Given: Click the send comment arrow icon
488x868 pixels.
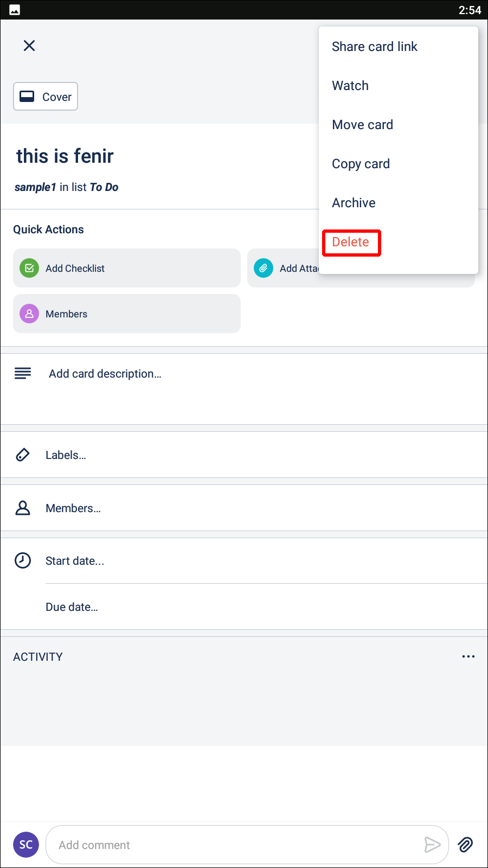Looking at the screenshot, I should pyautogui.click(x=433, y=845).
